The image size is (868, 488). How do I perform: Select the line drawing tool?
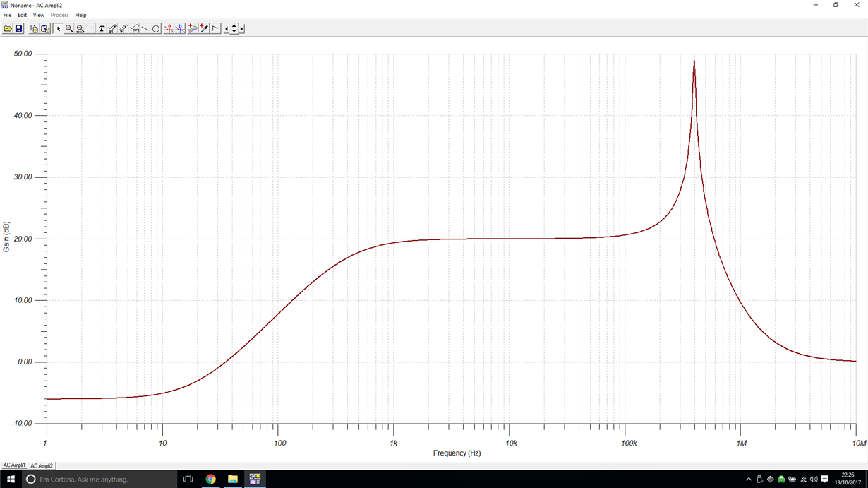point(145,29)
